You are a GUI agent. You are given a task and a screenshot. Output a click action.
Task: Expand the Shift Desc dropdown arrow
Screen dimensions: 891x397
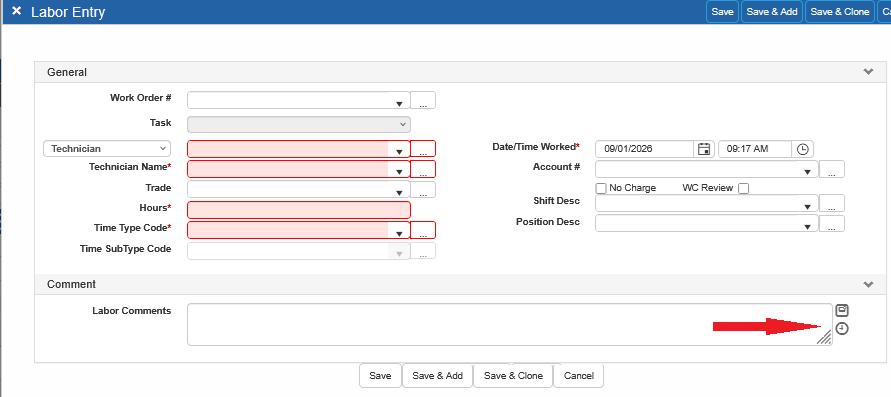coord(807,206)
